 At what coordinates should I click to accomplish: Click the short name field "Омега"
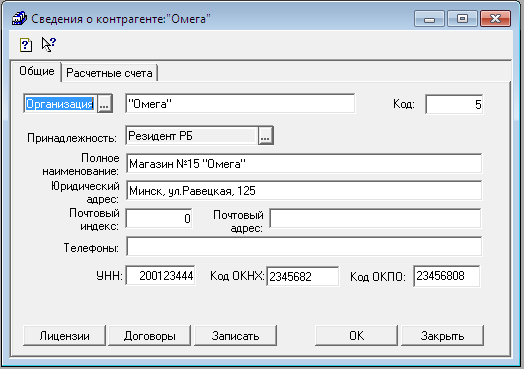tap(240, 104)
